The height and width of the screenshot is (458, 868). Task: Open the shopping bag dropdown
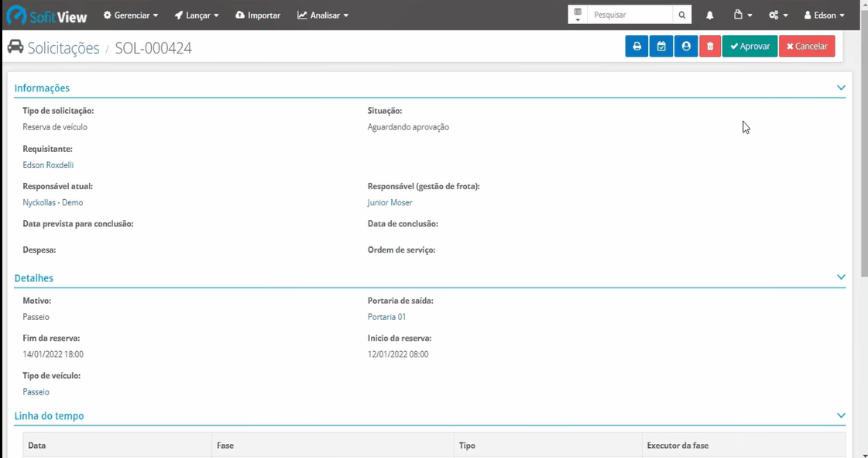click(743, 15)
